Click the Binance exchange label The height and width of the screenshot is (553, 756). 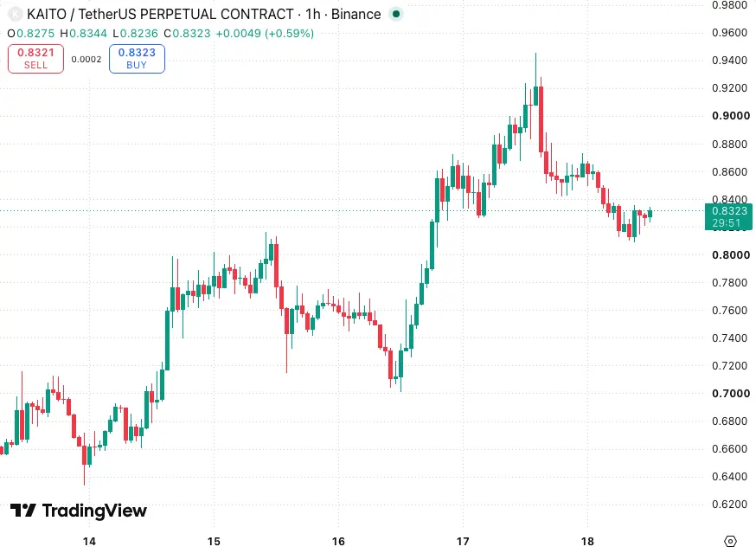point(356,15)
